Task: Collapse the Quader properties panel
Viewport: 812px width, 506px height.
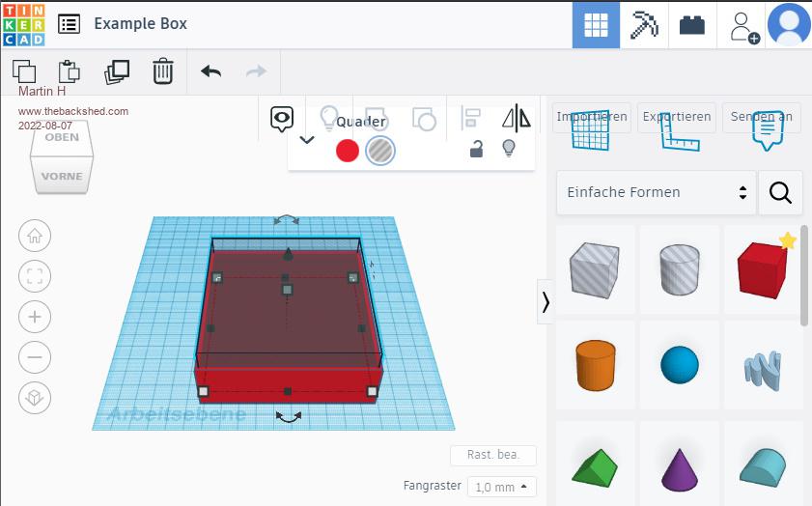Action: click(x=307, y=139)
